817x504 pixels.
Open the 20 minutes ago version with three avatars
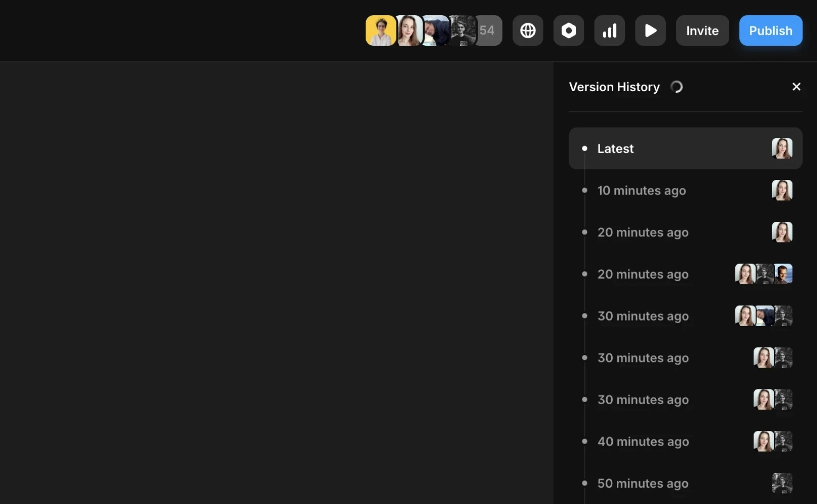(685, 274)
